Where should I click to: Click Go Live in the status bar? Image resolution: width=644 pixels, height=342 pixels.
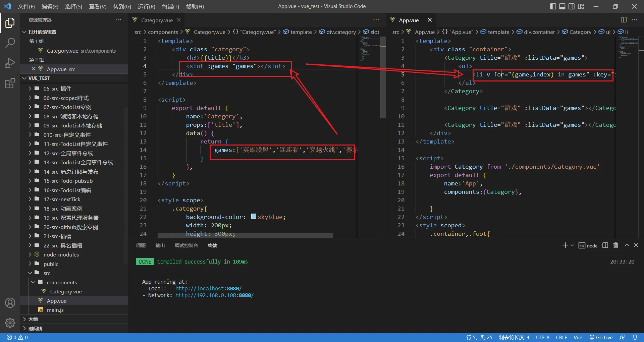click(601, 337)
